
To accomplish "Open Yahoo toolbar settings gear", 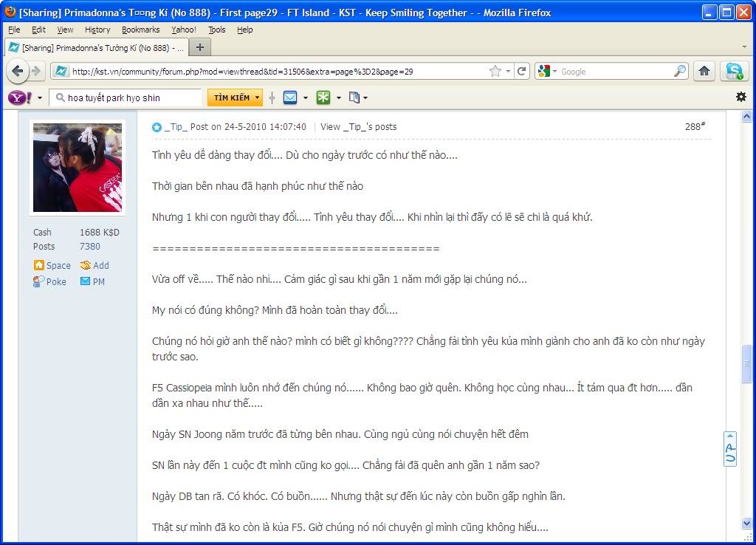I will 741,97.
